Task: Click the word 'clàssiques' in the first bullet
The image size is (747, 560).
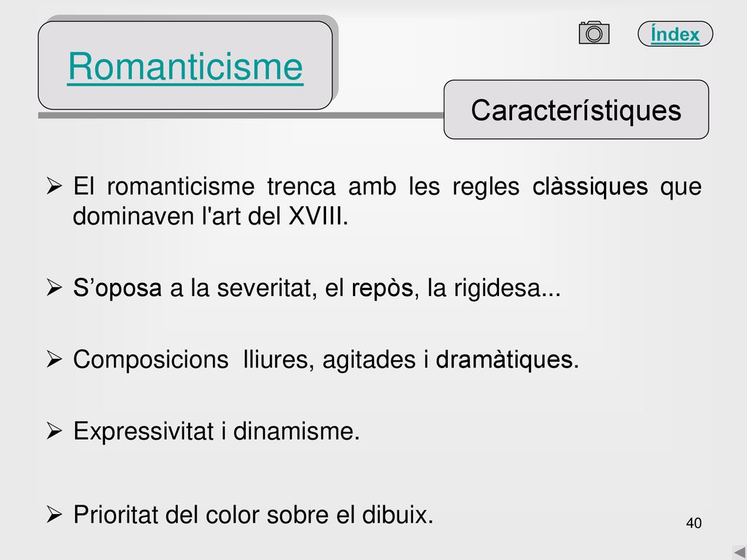Action: tap(589, 186)
